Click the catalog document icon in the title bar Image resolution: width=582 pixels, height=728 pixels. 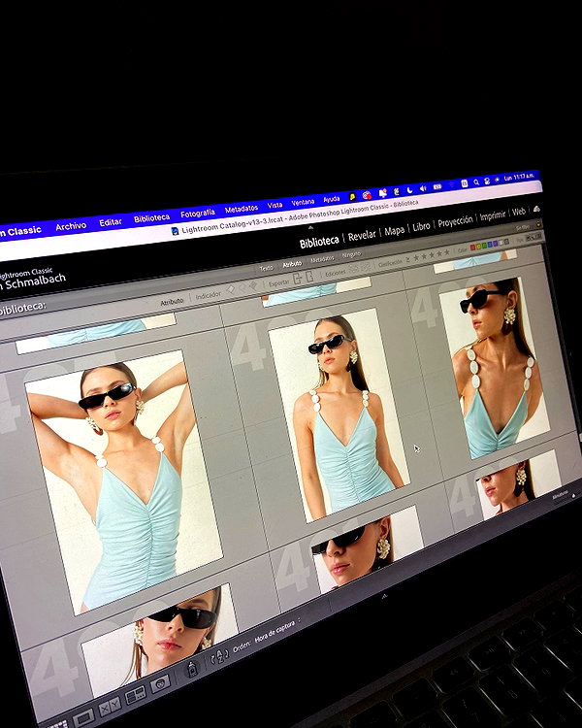[x=175, y=231]
